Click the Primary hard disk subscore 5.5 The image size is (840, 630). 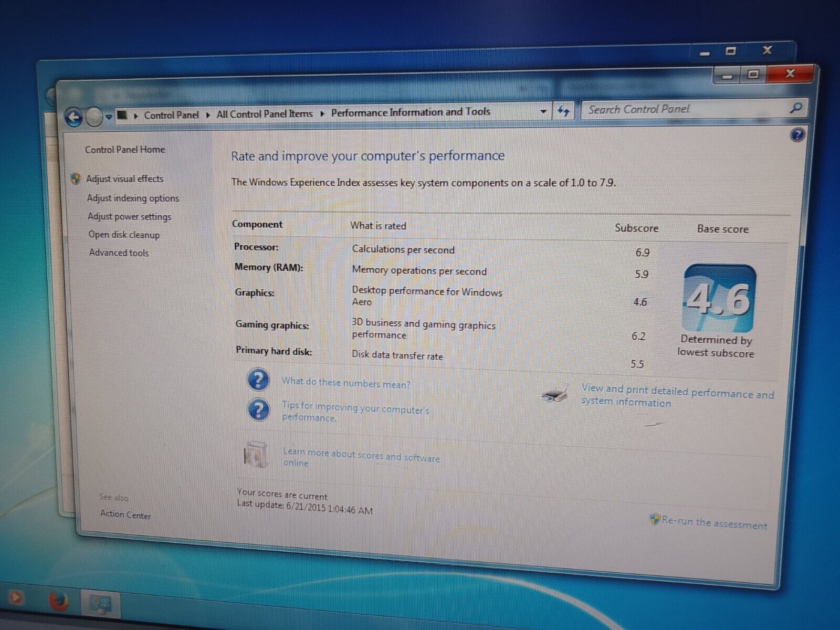click(637, 364)
